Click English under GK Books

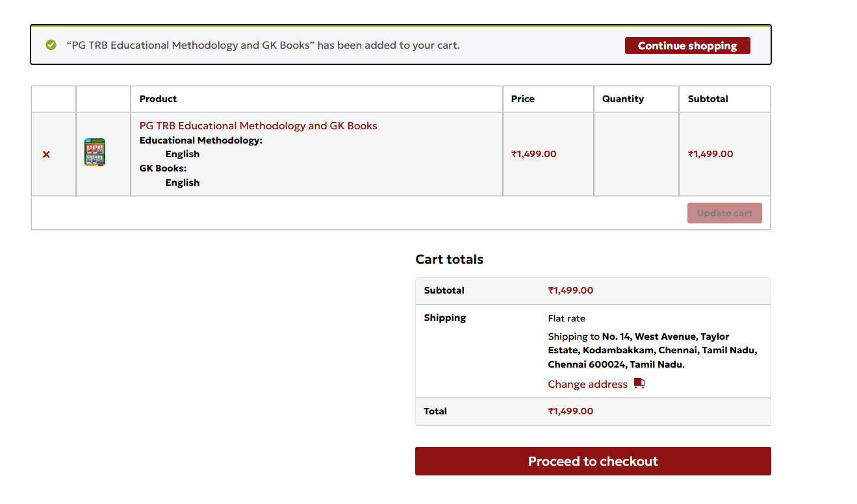point(183,183)
